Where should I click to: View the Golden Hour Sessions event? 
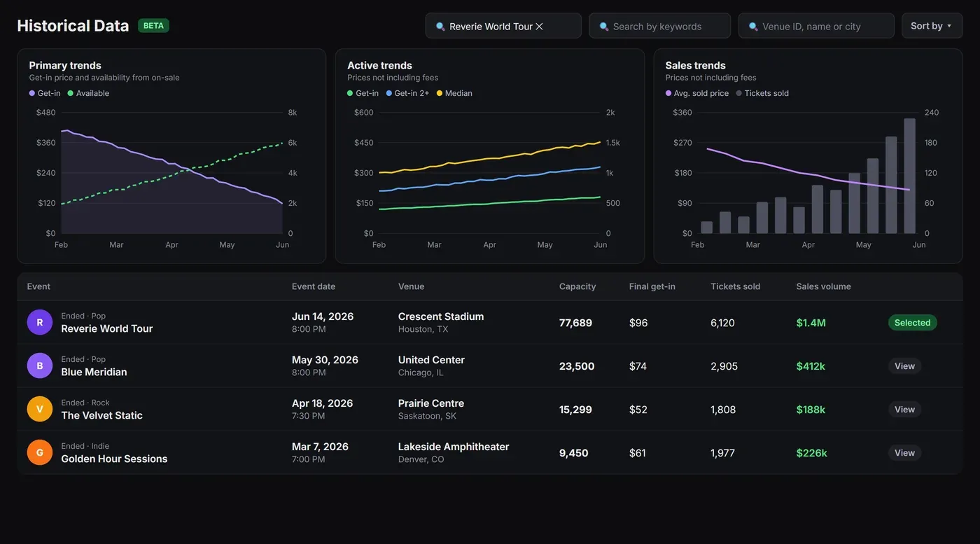tap(904, 453)
